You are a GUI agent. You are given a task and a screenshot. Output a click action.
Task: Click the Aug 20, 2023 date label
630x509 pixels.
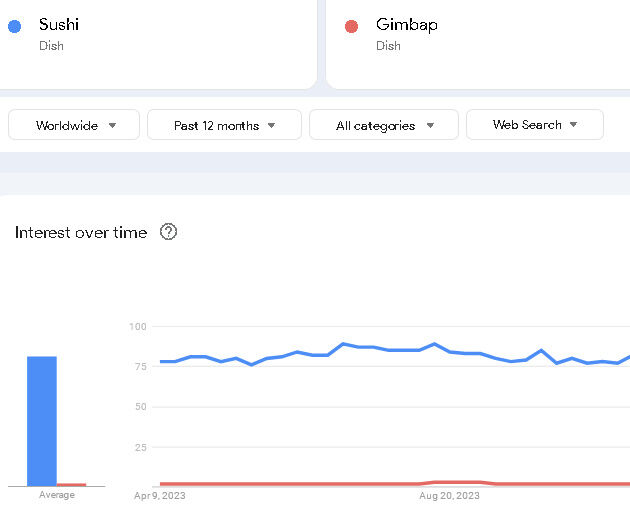449,495
